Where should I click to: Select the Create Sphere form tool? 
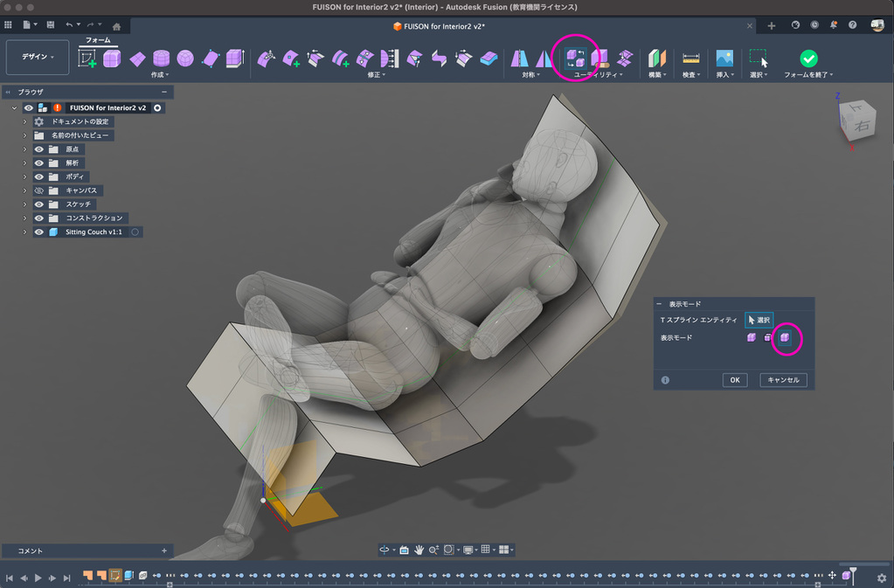point(185,59)
